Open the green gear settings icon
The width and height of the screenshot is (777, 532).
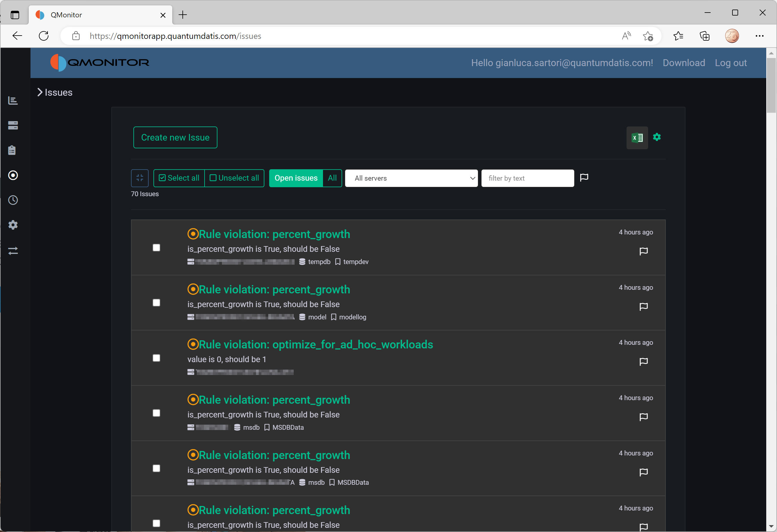coord(657,137)
